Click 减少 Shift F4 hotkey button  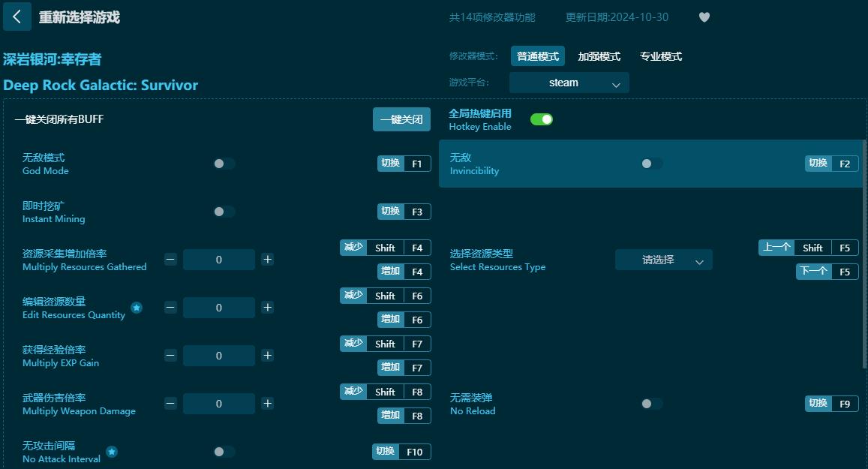tap(386, 248)
